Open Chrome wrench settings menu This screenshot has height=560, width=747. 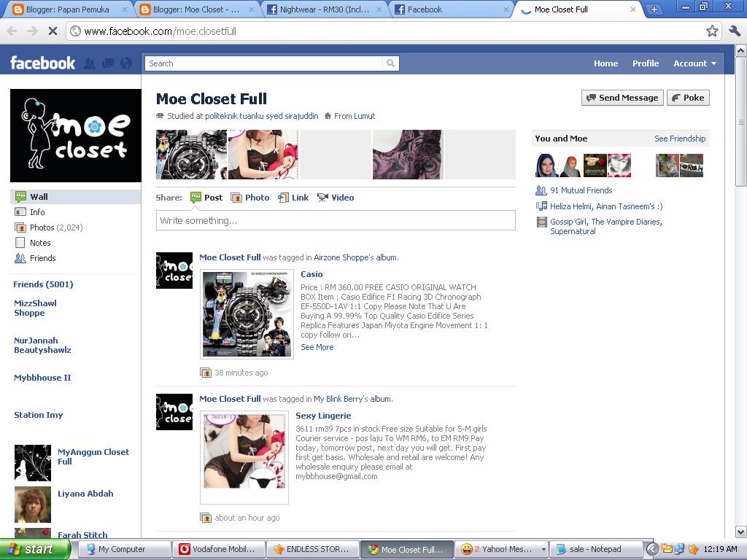pyautogui.click(x=735, y=31)
